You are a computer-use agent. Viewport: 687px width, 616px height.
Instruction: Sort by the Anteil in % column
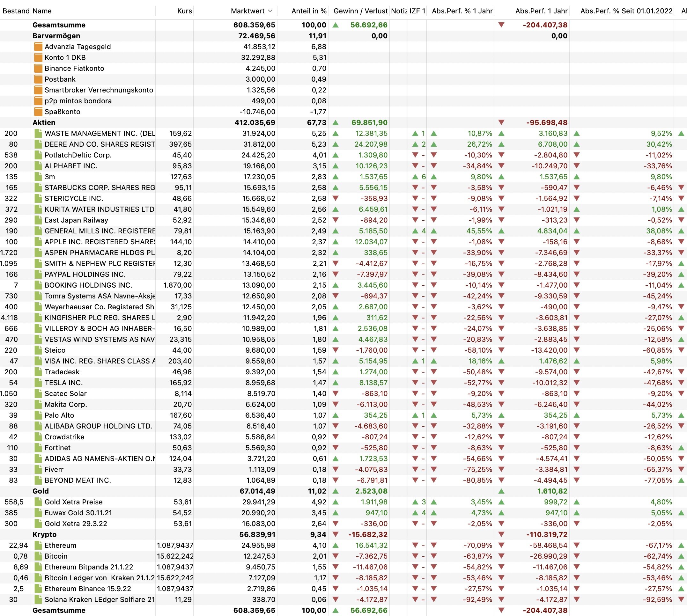pos(308,11)
